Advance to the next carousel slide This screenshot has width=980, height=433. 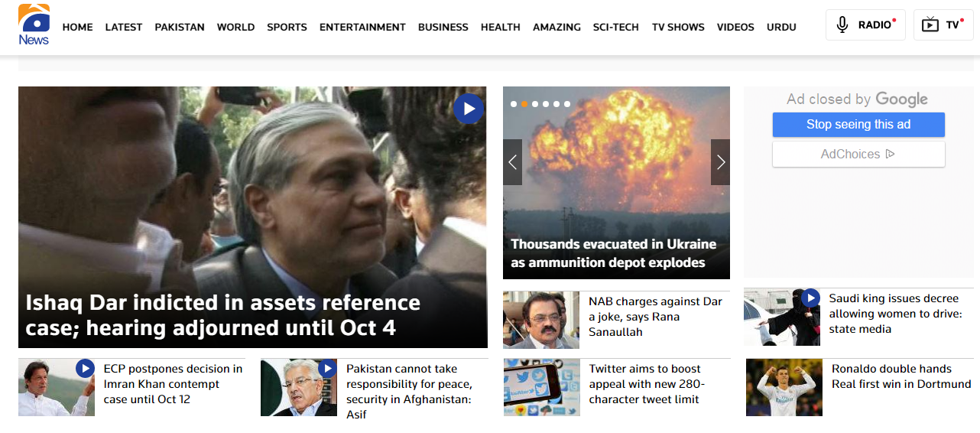click(720, 162)
